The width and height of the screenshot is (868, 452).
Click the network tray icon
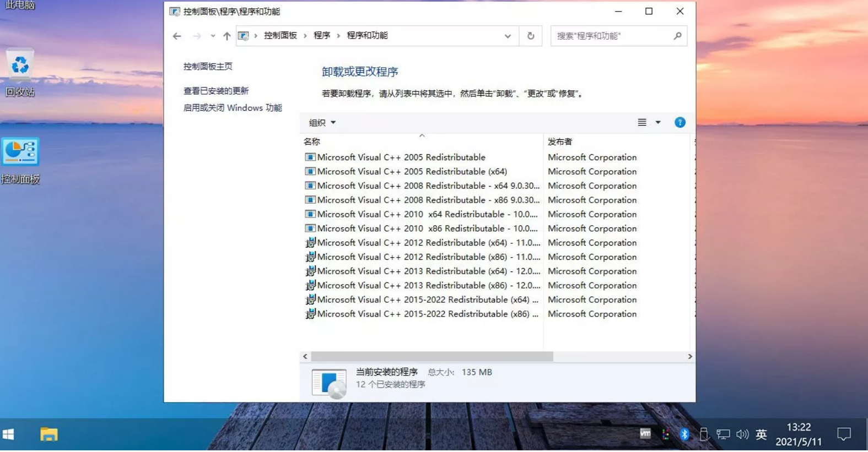[723, 435]
